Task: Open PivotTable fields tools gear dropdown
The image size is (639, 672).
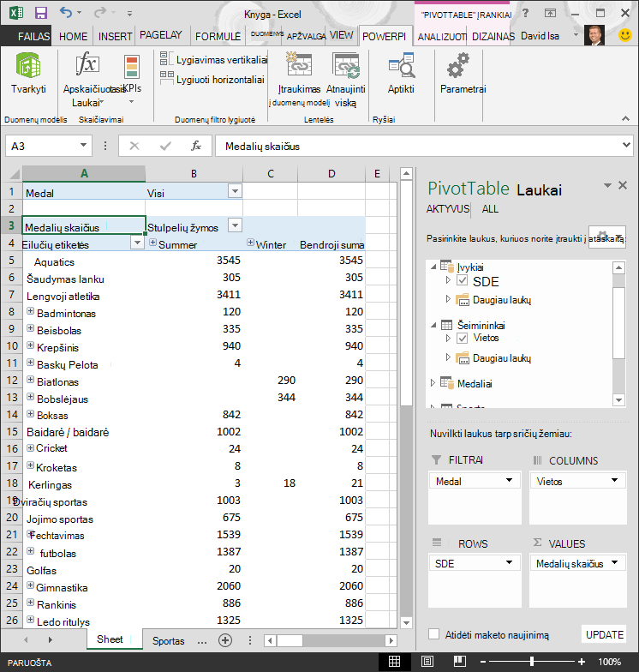Action: click(607, 237)
